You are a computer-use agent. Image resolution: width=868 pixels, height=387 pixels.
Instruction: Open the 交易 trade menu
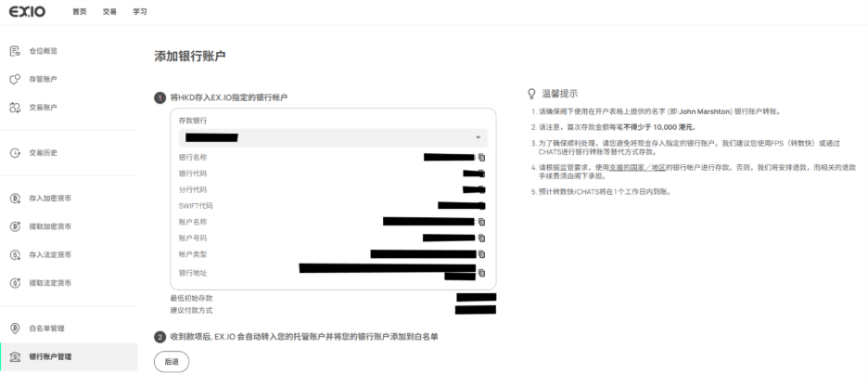[x=109, y=12]
